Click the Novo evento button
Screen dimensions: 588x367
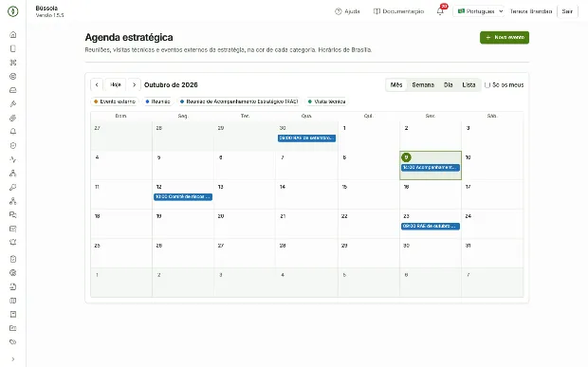point(505,38)
